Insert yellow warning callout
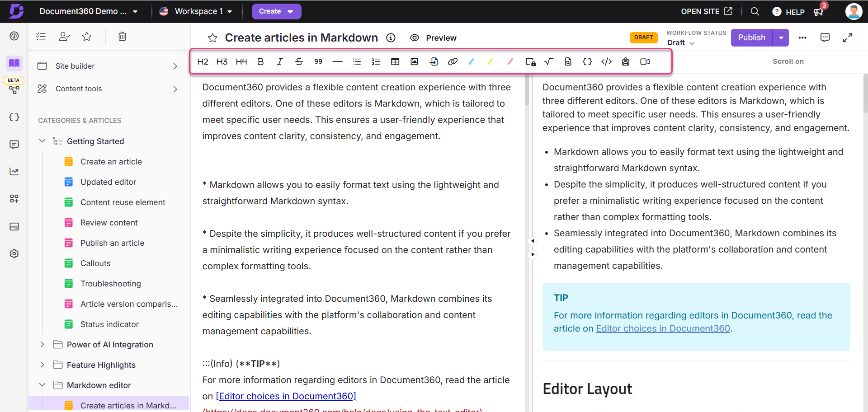868x412 pixels. point(491,61)
